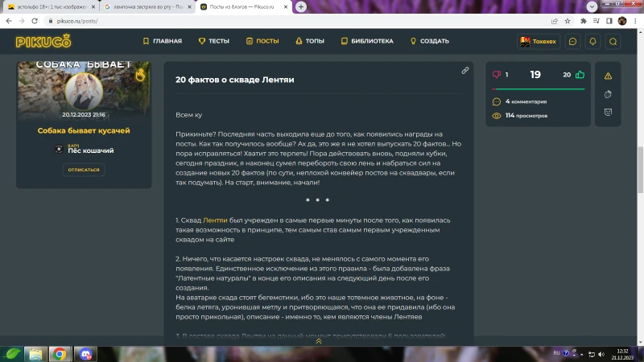The width and height of the screenshot is (644, 362).
Task: Open the Toxexex profile button
Action: [x=538, y=42]
